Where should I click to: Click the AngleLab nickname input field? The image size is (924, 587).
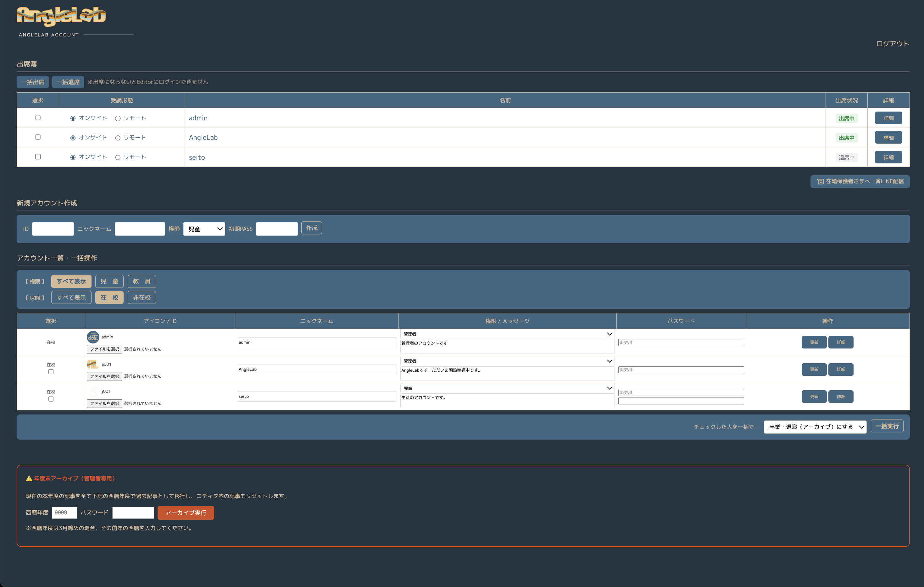pos(317,370)
